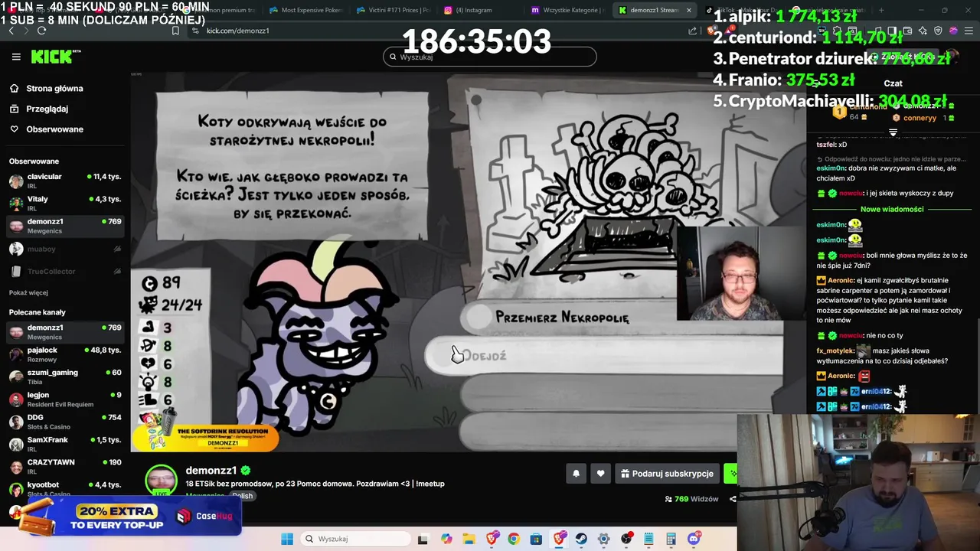
Task: Open OBS Studio from the taskbar
Action: point(626,539)
